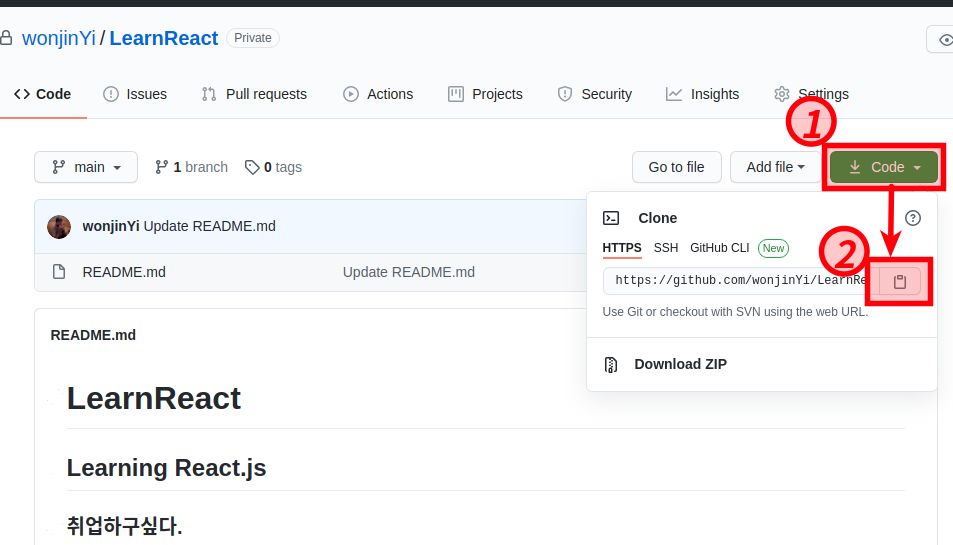View the 0 tags link

pyautogui.click(x=274, y=167)
